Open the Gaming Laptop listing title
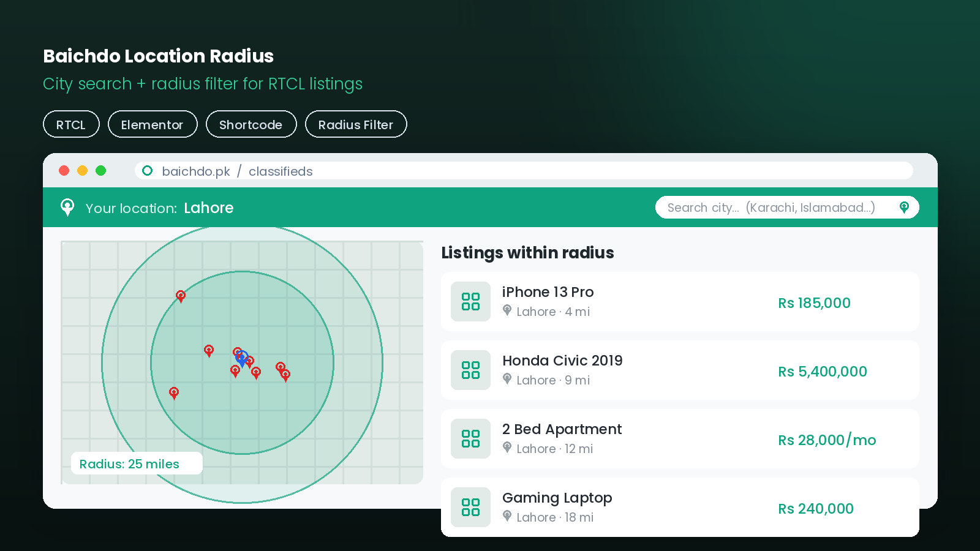This screenshot has height=551, width=980. [557, 498]
